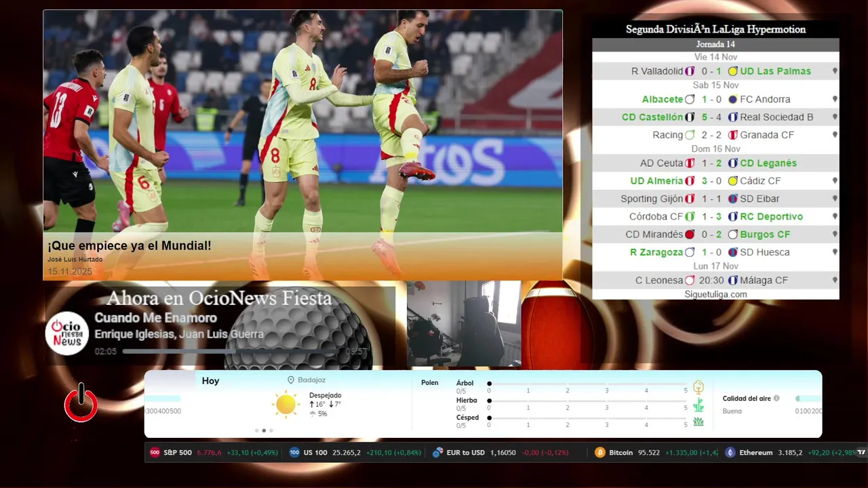868x488 pixels.
Task: Click the Ethereum price 3.185,2
Action: pyautogui.click(x=790, y=453)
